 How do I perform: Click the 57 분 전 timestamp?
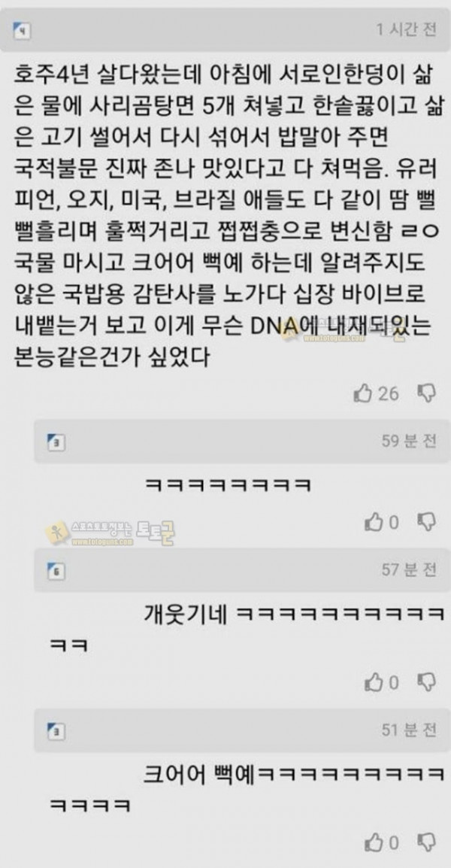click(x=409, y=569)
